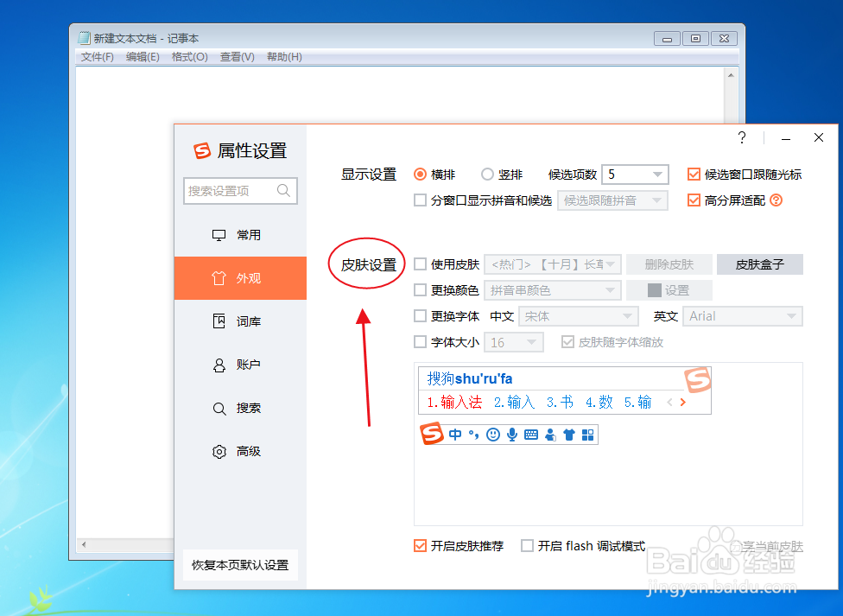
Task: Open the 英文 font dropdown showing Arial
Action: [x=743, y=316]
